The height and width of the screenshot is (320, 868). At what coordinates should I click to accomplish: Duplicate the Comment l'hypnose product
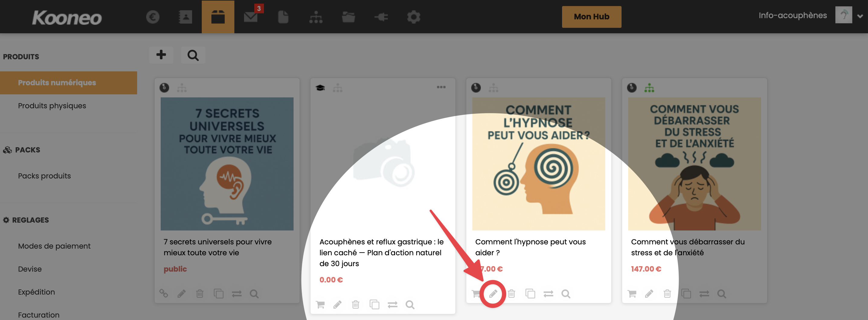[x=530, y=294]
